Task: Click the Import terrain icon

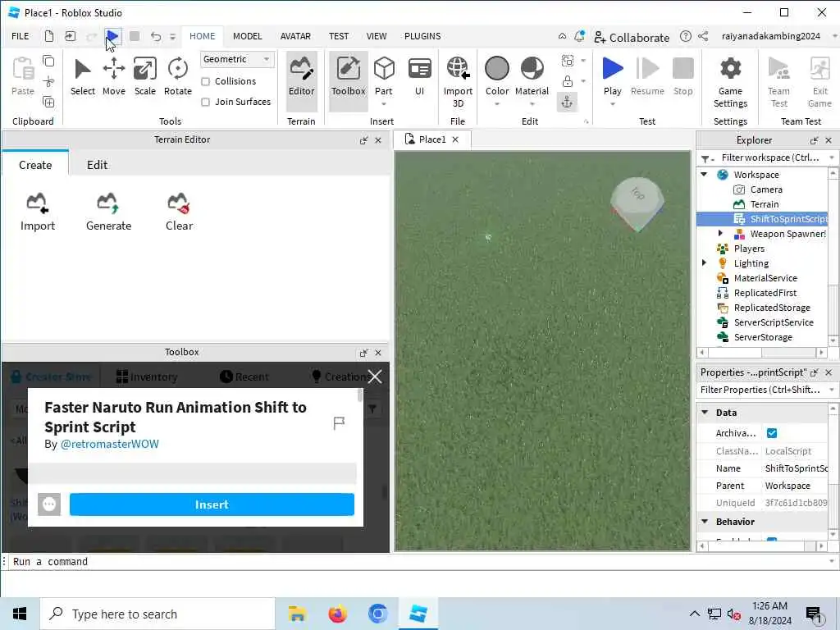Action: [38, 212]
